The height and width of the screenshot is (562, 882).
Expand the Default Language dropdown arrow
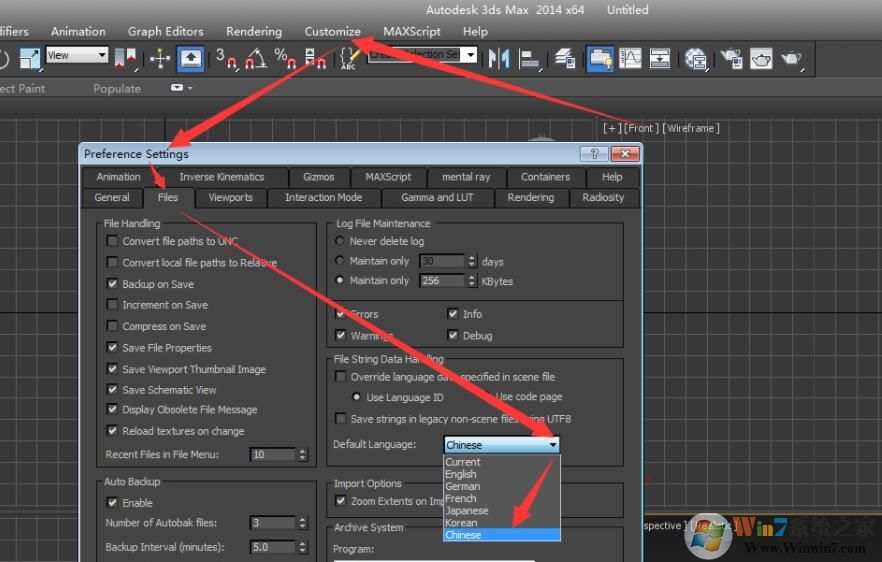[553, 445]
